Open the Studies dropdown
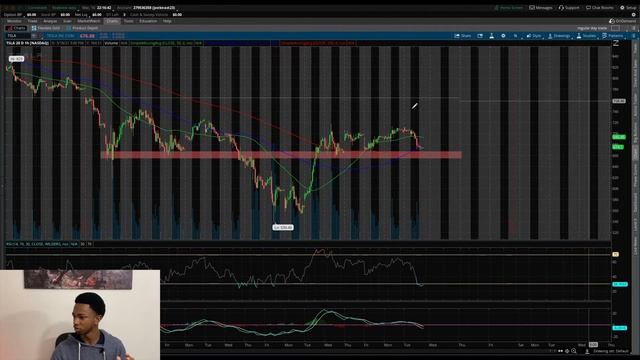The height and width of the screenshot is (360, 640). click(586, 36)
